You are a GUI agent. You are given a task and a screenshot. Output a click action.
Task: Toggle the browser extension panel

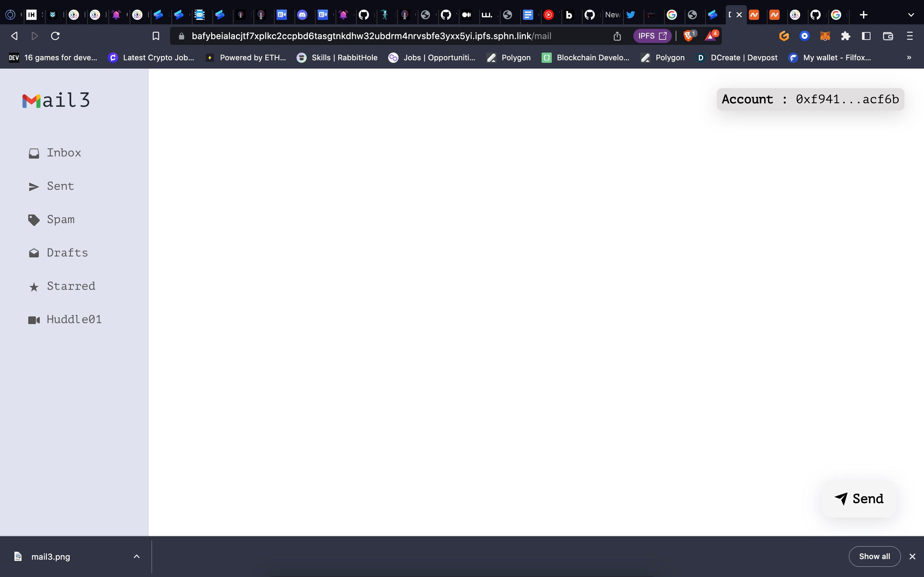[845, 36]
